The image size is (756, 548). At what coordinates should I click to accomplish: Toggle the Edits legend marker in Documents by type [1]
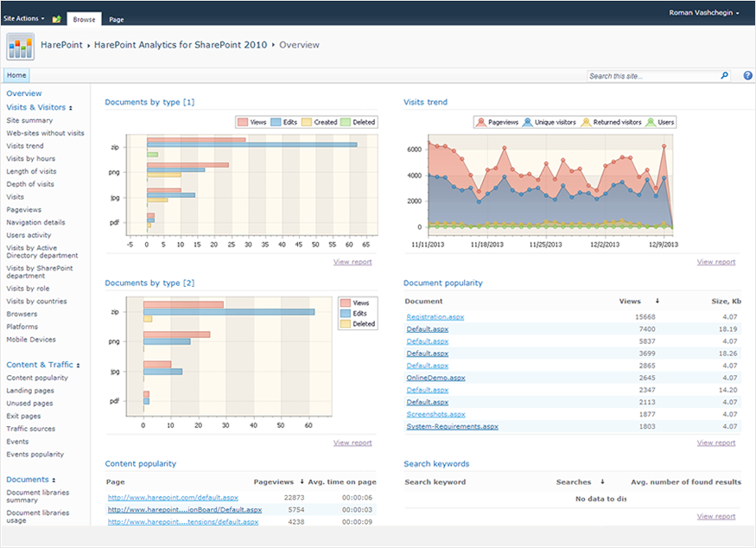(x=276, y=123)
